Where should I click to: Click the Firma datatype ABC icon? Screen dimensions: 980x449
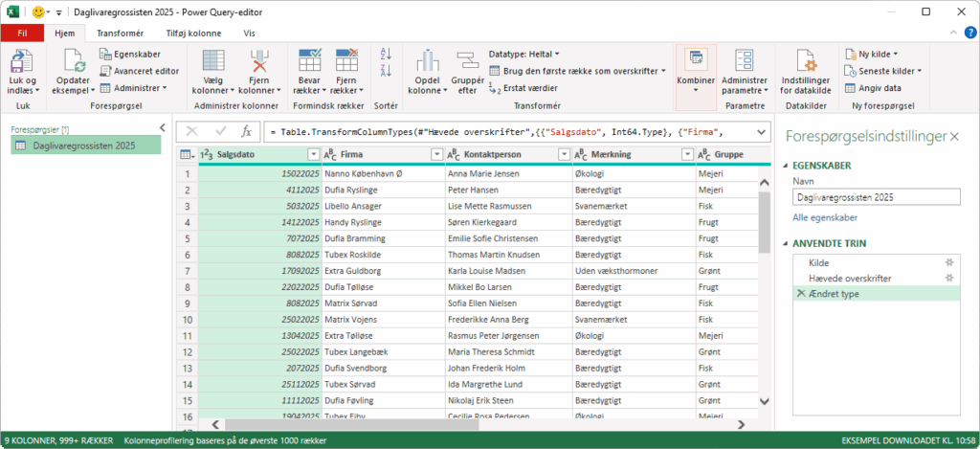[330, 154]
